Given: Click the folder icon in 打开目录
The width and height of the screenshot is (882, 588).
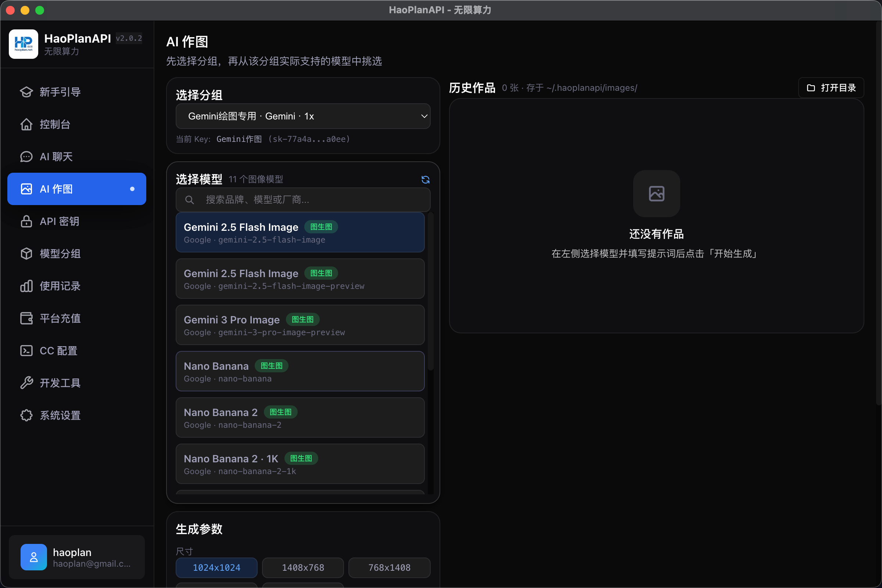Looking at the screenshot, I should point(811,88).
